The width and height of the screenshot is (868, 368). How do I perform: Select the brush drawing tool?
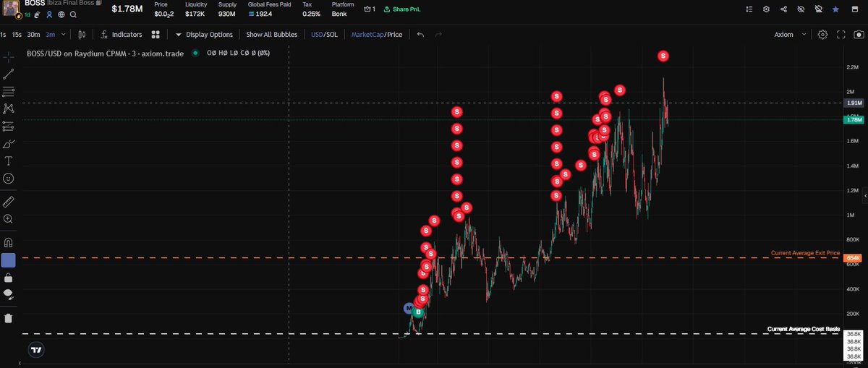[x=9, y=143]
